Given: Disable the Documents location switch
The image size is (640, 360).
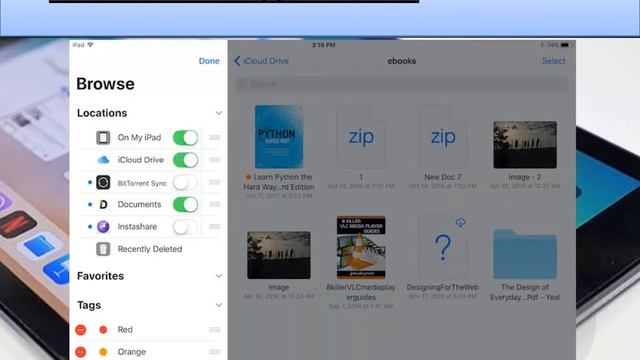Looking at the screenshot, I should coord(185,204).
